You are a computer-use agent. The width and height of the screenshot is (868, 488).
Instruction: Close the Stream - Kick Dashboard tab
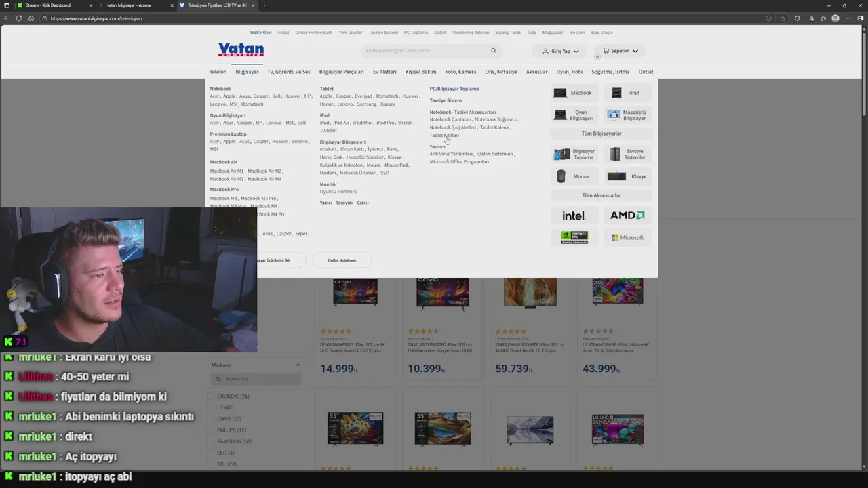[91, 5]
